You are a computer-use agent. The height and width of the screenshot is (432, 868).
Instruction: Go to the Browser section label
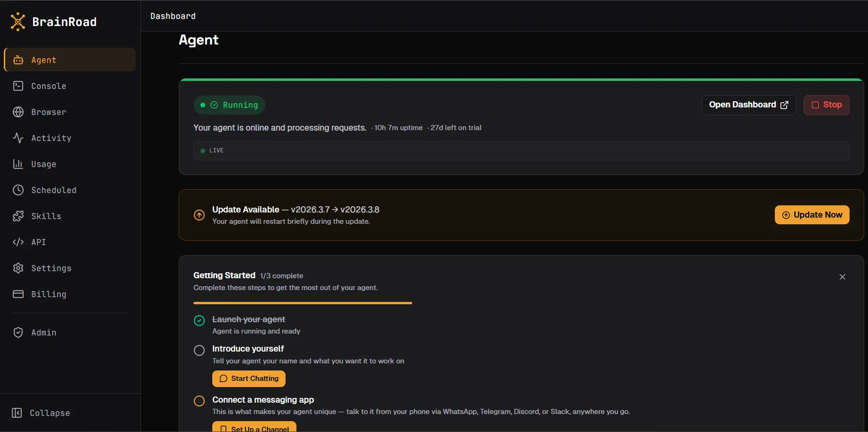49,112
